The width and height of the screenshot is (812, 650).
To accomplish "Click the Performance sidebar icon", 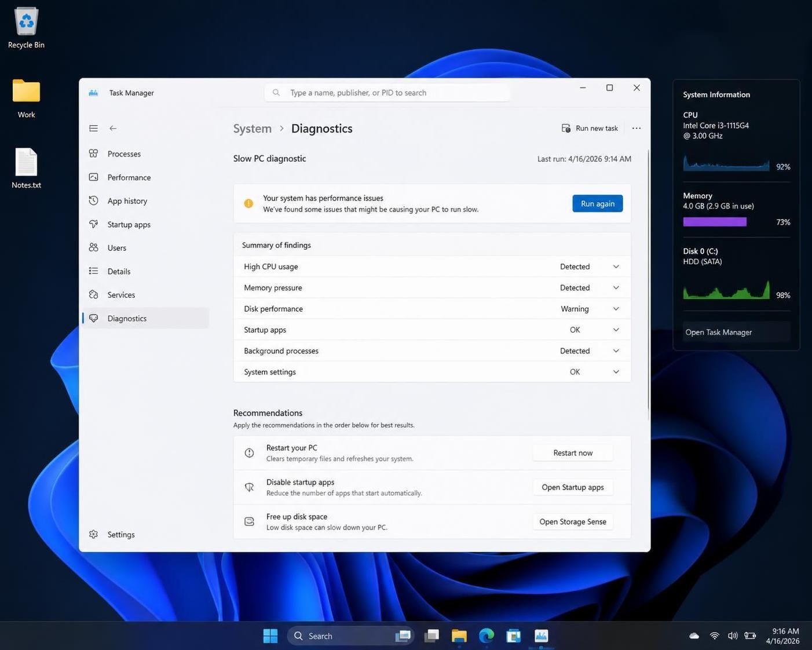I will click(93, 177).
